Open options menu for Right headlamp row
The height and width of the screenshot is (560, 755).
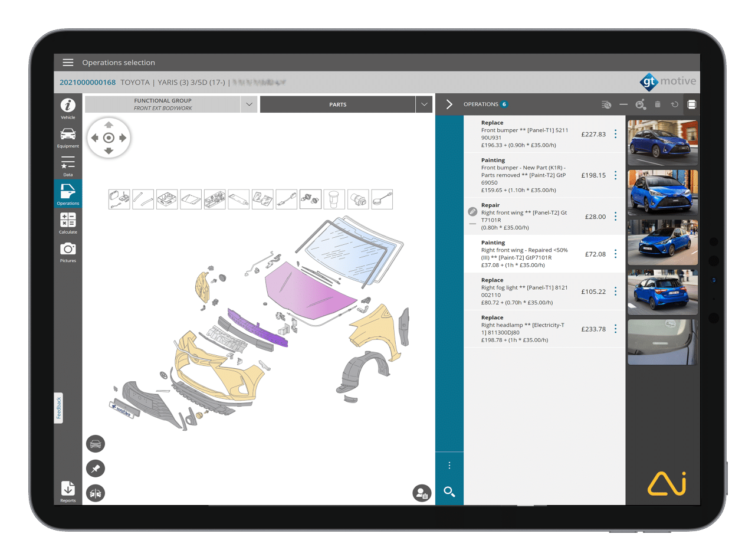point(615,329)
